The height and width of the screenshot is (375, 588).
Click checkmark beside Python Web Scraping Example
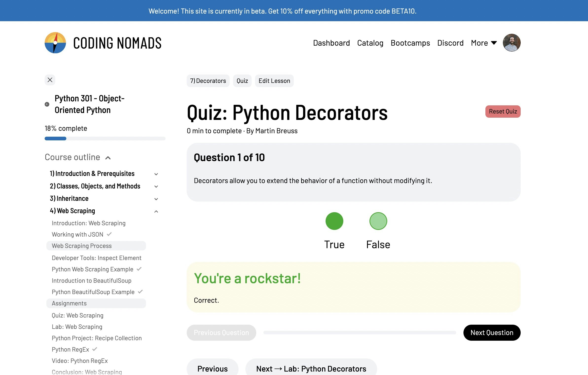pos(139,269)
